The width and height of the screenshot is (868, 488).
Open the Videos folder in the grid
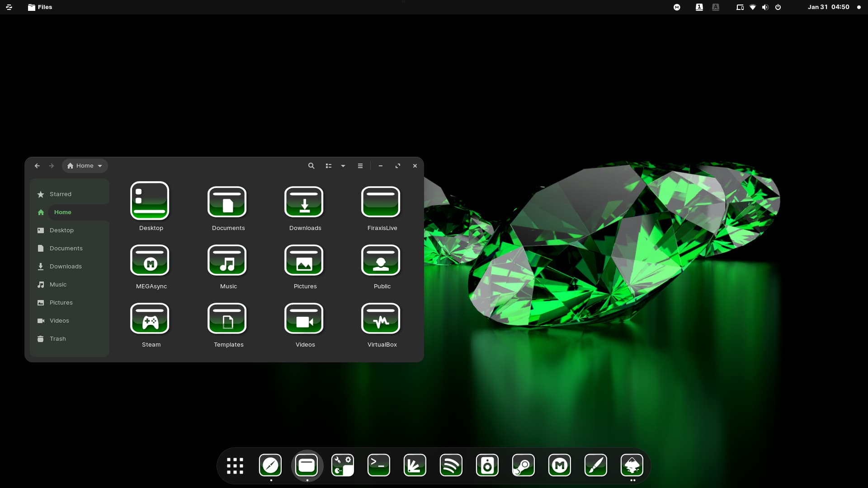pos(304,318)
